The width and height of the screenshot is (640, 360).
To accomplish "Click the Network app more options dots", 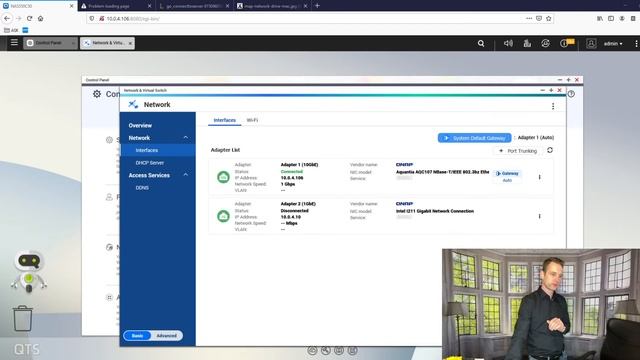I will click(553, 106).
